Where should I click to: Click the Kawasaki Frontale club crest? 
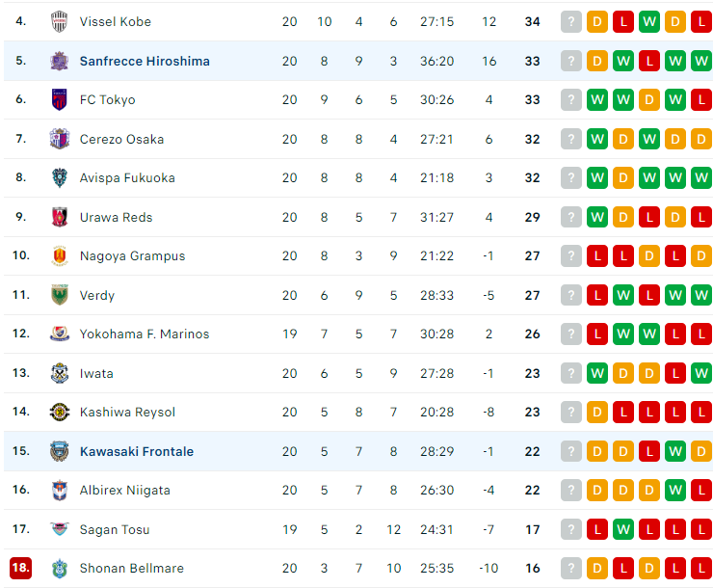pos(59,451)
